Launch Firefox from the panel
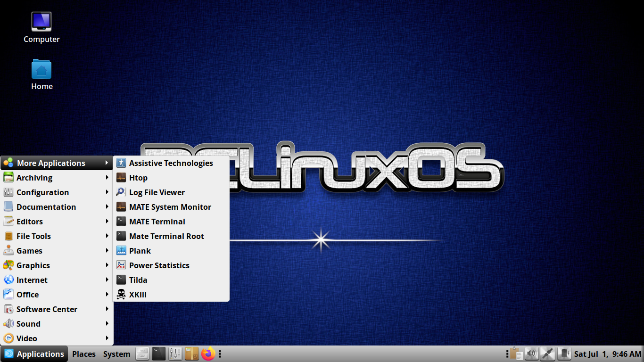 [x=208, y=354]
